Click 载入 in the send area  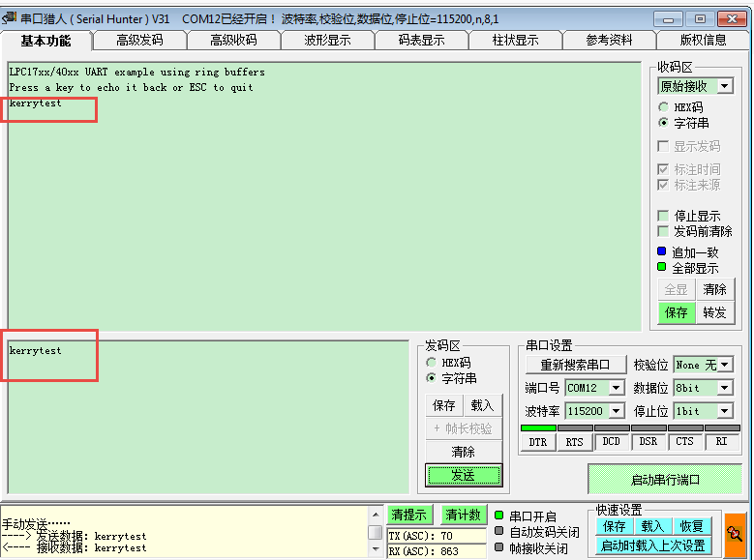coord(483,405)
